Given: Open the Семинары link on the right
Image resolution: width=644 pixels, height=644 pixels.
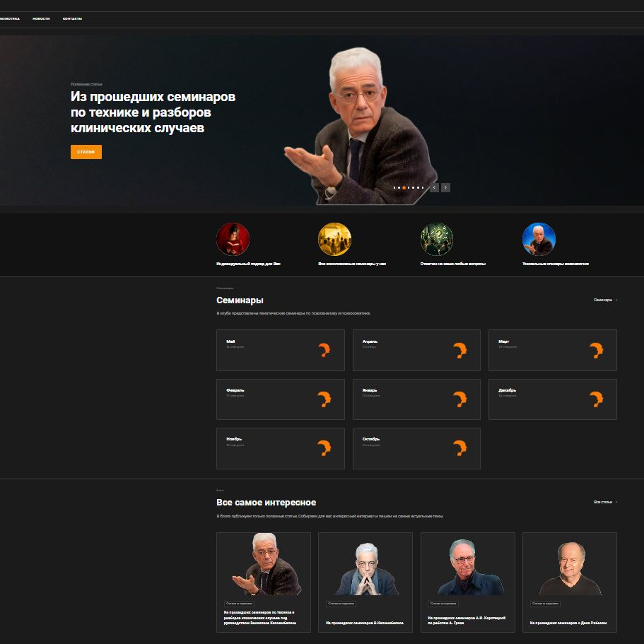Looking at the screenshot, I should point(602,300).
